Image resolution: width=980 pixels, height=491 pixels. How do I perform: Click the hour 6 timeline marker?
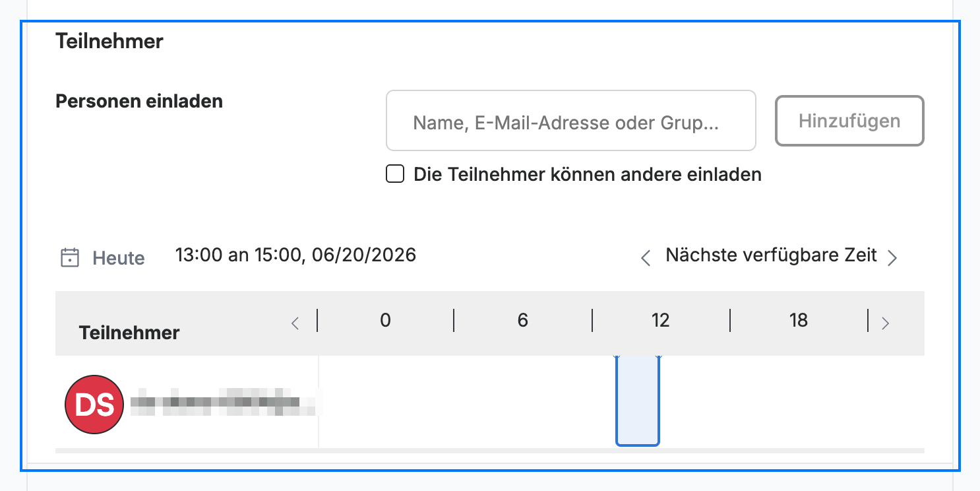click(x=523, y=321)
